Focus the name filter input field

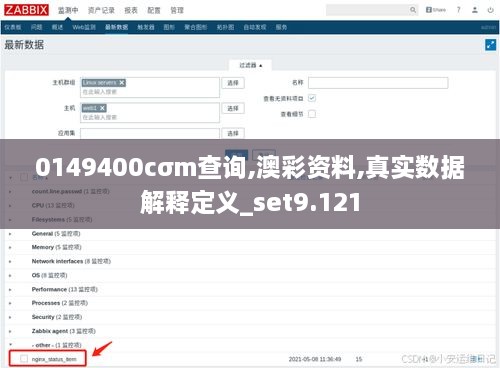(x=378, y=83)
